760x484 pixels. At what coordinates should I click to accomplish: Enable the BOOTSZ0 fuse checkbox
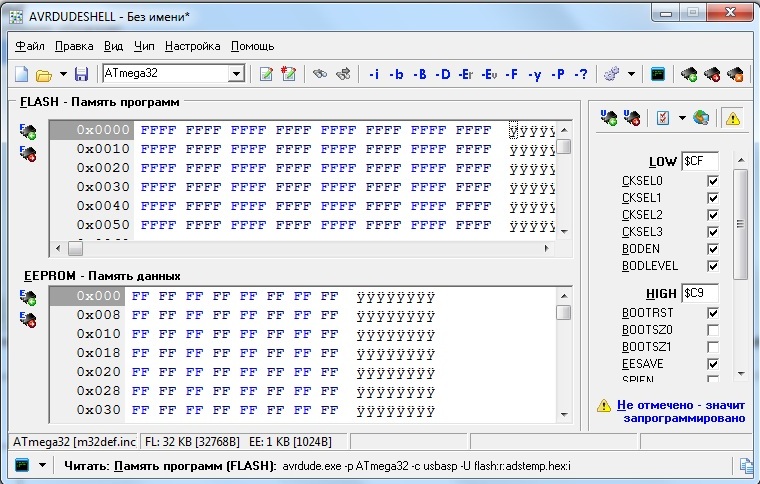[x=713, y=330]
